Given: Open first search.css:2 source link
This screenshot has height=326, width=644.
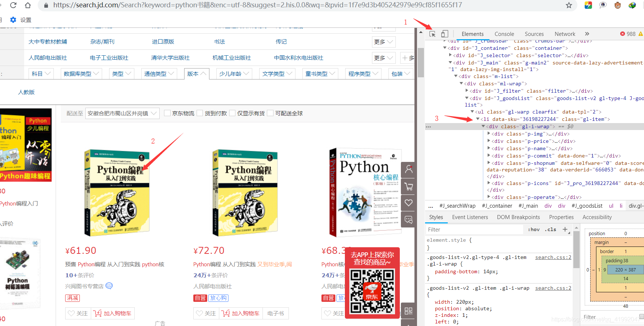Looking at the screenshot, I should tap(553, 257).
